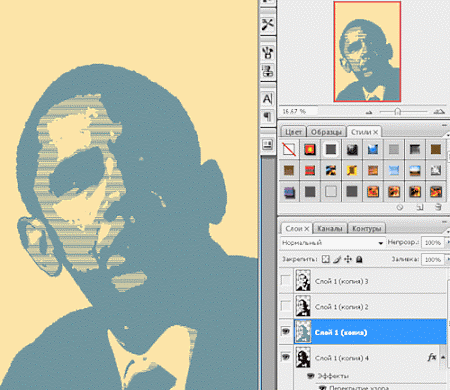Open the Tool Presets panel icon

point(267,24)
